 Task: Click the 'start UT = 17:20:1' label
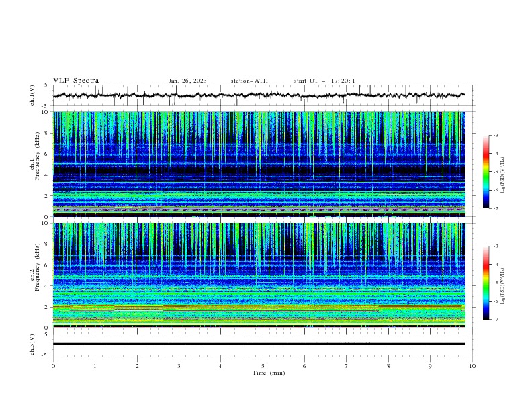pyautogui.click(x=324, y=81)
